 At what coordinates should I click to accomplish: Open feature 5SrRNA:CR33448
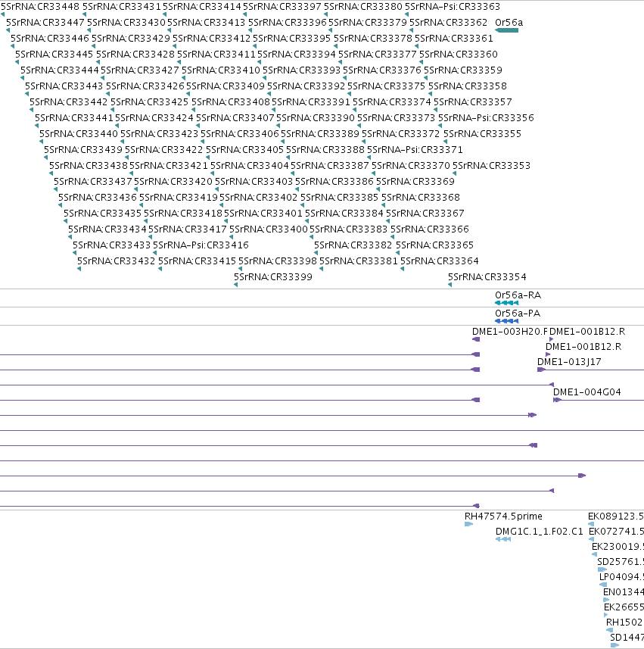pyautogui.click(x=39, y=7)
